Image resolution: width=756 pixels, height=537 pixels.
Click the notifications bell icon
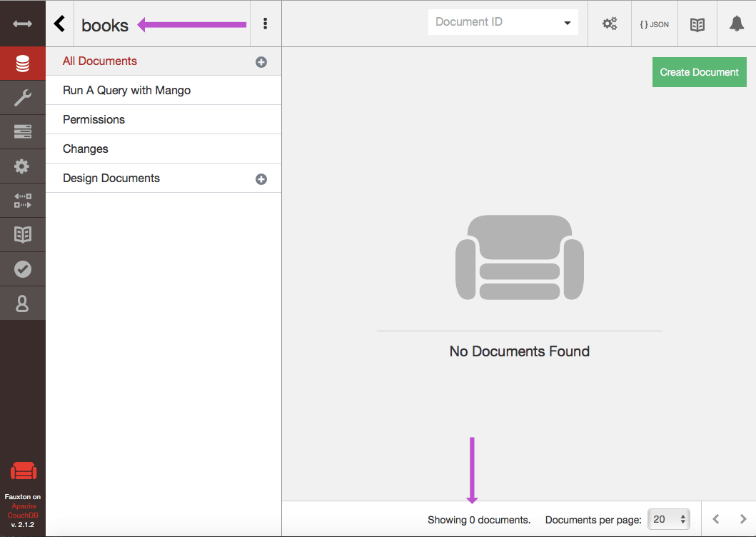point(737,24)
